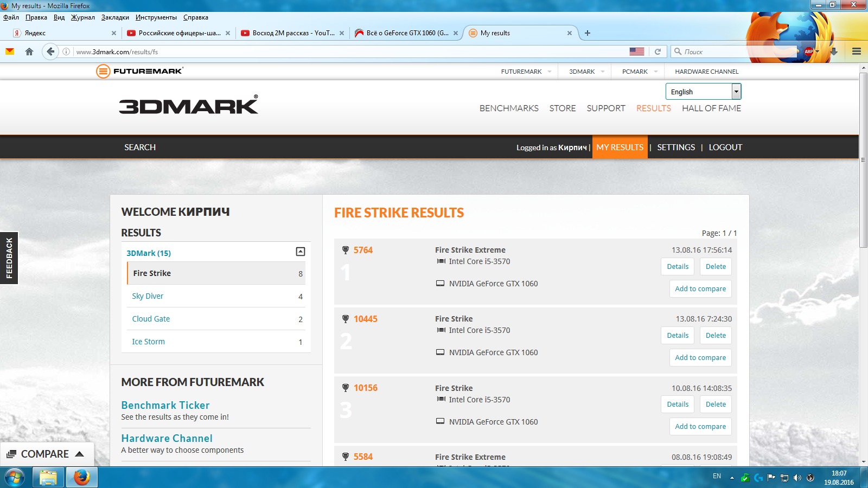Open the Журнал menu

click(x=83, y=17)
